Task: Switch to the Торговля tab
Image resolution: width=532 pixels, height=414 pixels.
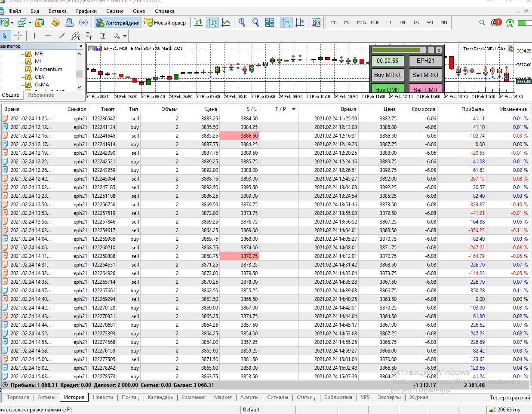Action: (18, 397)
